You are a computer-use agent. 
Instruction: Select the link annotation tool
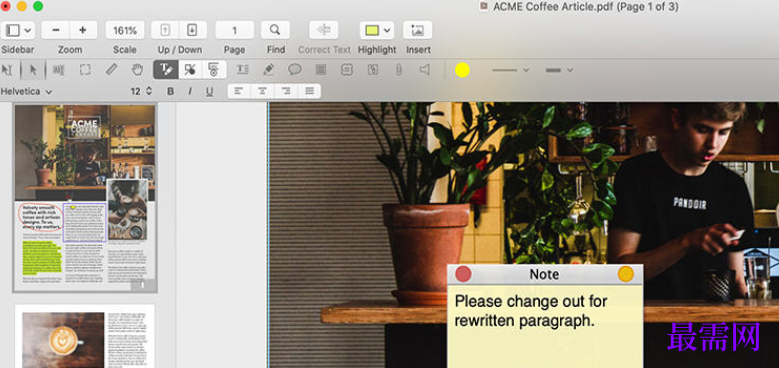373,70
